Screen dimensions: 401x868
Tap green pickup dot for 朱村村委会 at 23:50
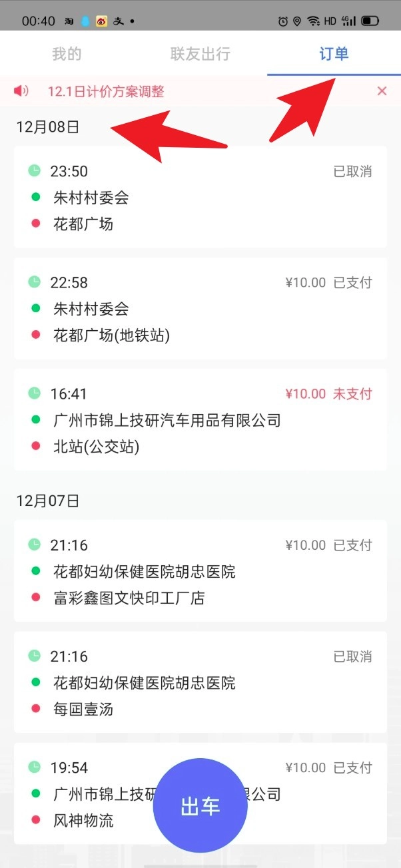point(35,198)
